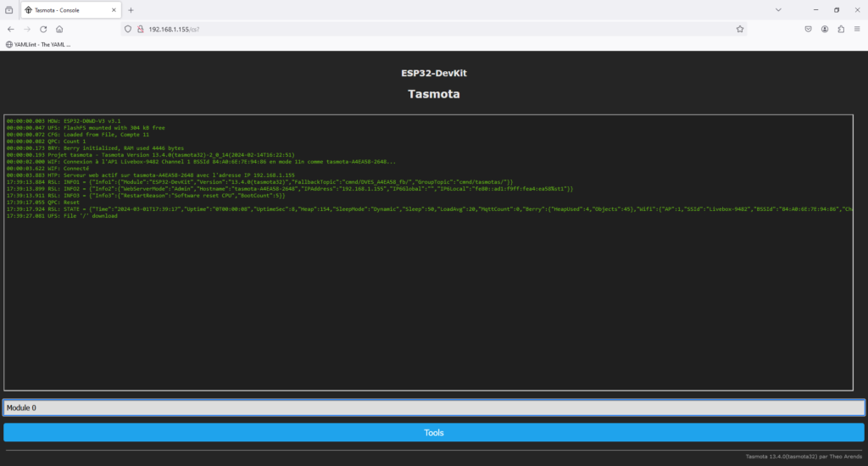Image resolution: width=868 pixels, height=466 pixels.
Task: Click the 'RSL: INFO2' log line
Action: click(290, 189)
